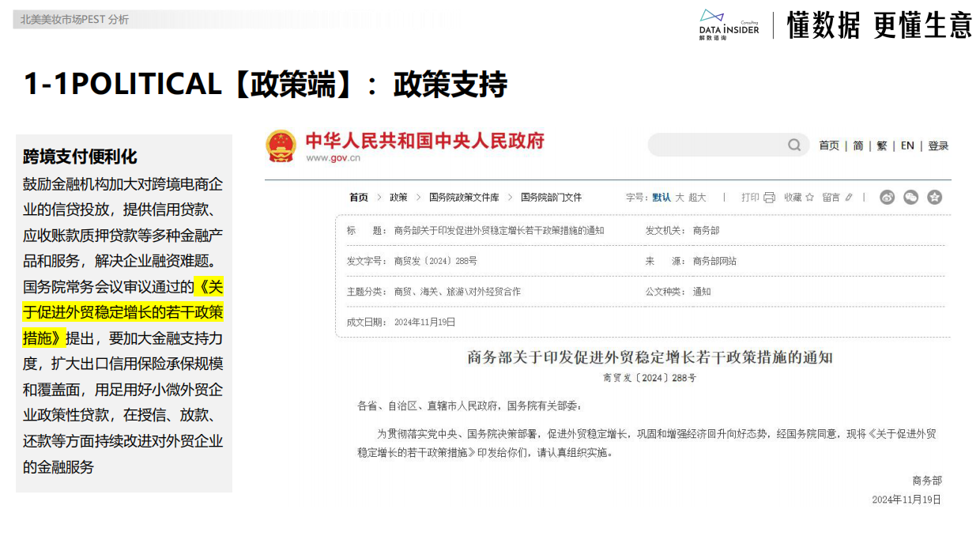Open 国务院政策文件库 in the breadcrumb
This screenshot has height=551, width=980.
tap(464, 198)
